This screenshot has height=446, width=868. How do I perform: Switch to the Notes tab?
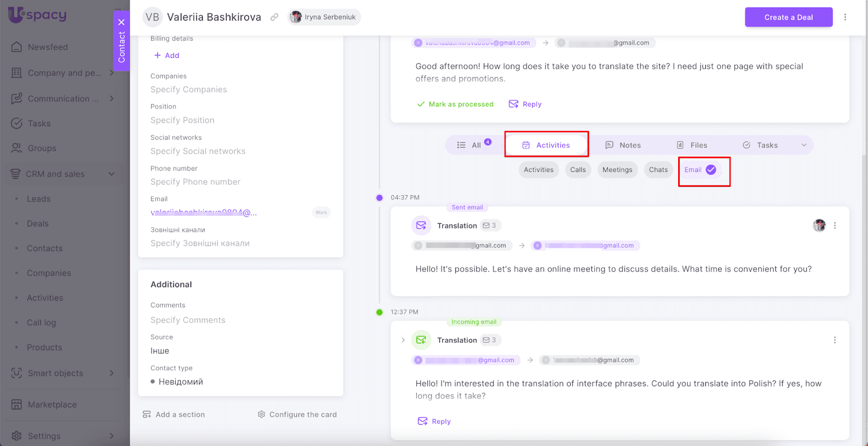pos(623,145)
